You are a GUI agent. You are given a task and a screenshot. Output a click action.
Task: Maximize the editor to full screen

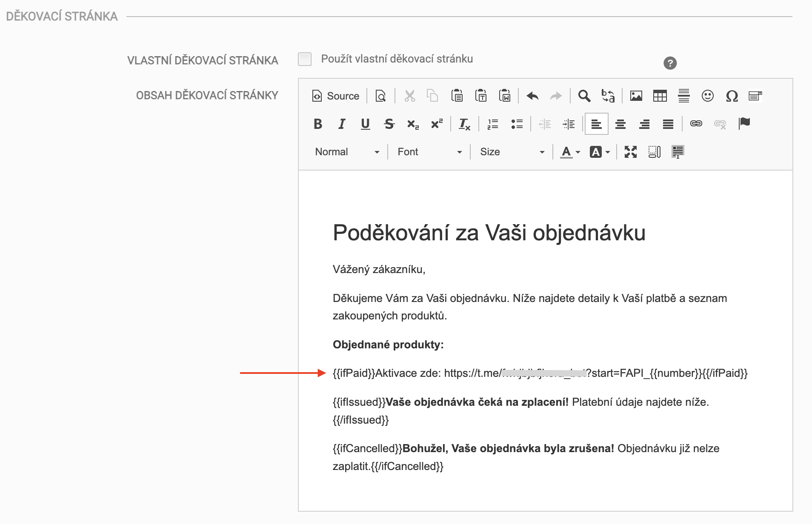pyautogui.click(x=631, y=151)
